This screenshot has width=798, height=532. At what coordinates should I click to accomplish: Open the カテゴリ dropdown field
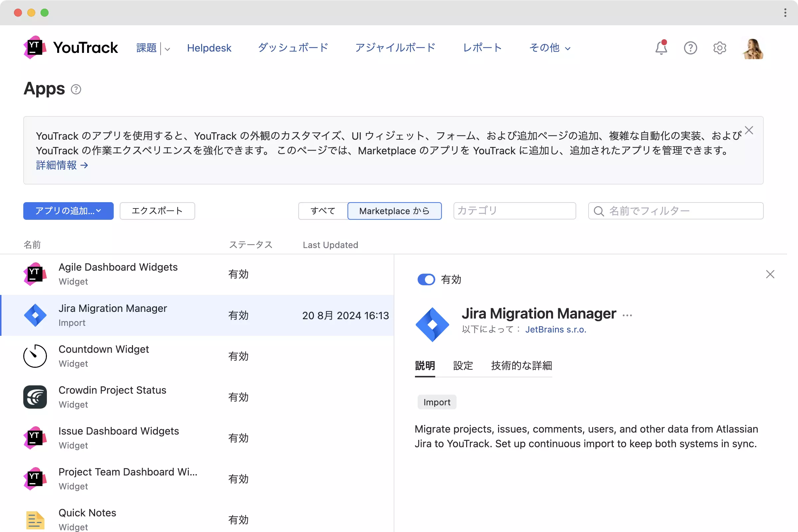point(514,211)
